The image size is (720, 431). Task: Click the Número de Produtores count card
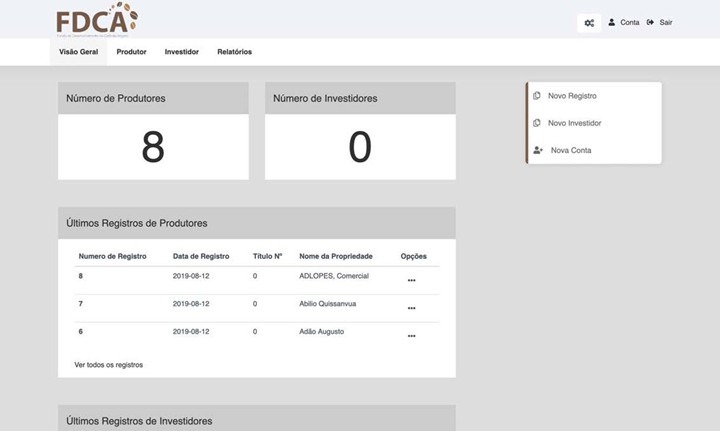coord(153,146)
